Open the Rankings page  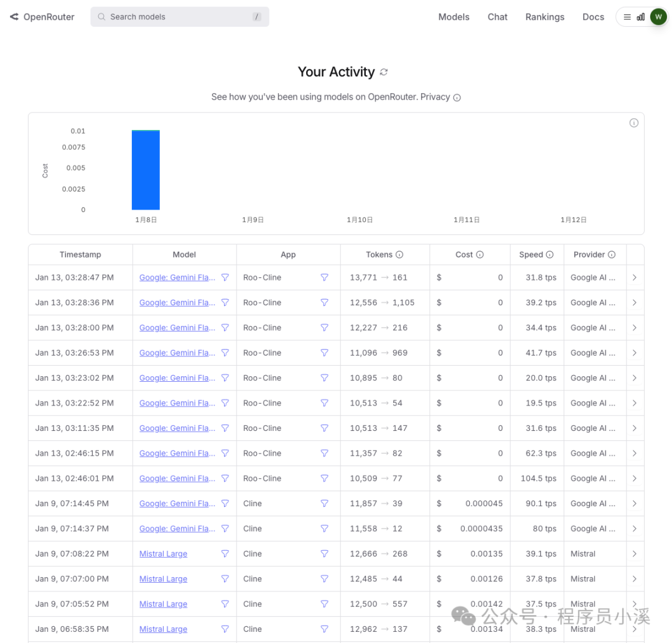[544, 17]
